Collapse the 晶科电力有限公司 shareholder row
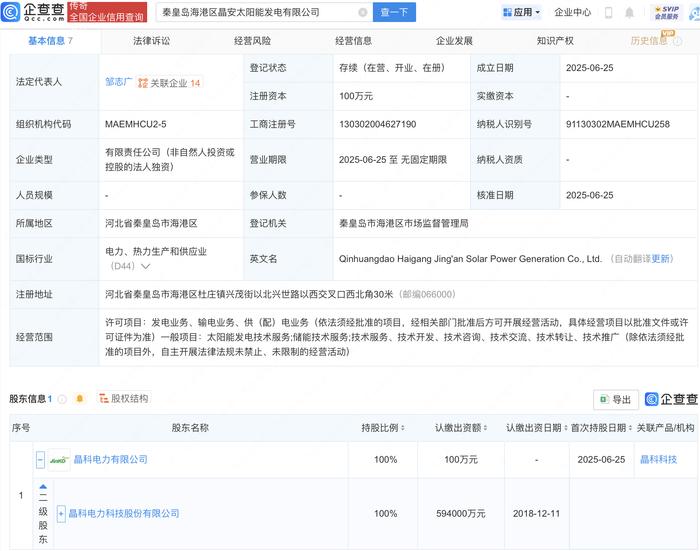The image size is (700, 551). 40,459
